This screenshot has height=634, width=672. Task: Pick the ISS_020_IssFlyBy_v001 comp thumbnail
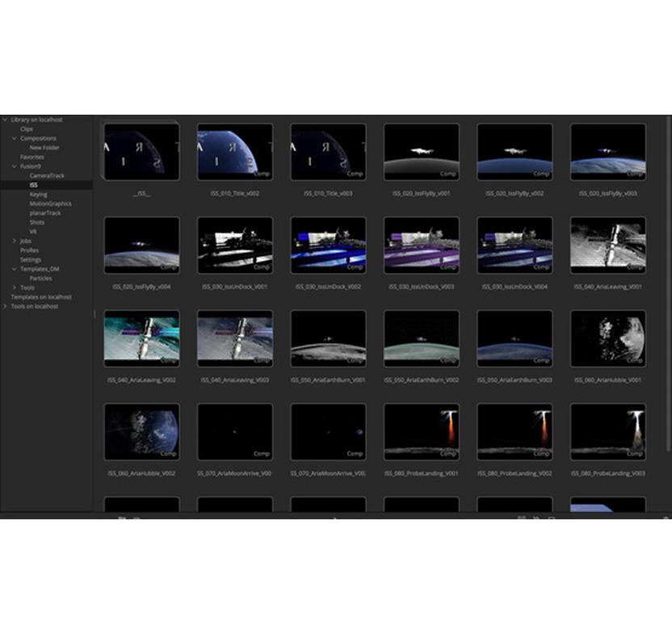[x=422, y=152]
